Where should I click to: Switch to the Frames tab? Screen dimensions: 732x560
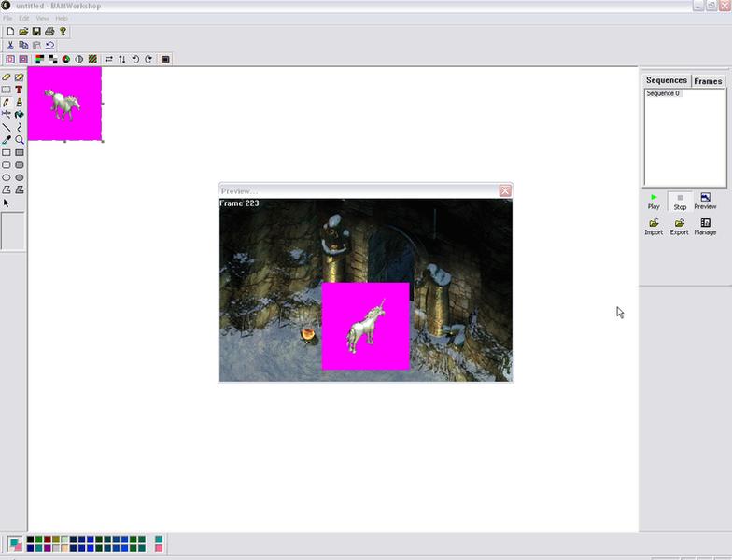point(708,81)
